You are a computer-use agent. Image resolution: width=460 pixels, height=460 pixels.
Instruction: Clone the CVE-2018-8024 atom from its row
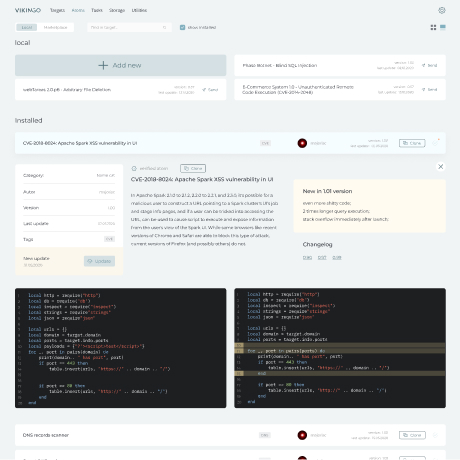412,143
